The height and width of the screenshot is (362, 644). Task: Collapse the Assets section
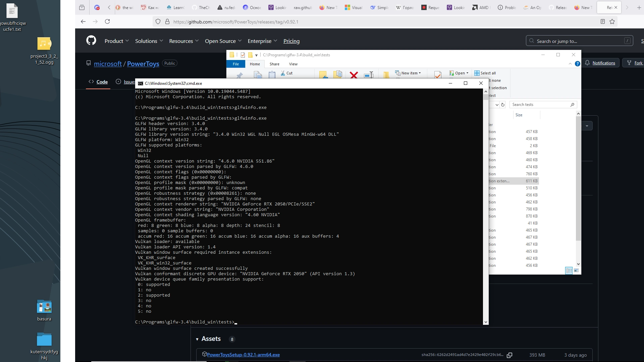tap(197, 339)
